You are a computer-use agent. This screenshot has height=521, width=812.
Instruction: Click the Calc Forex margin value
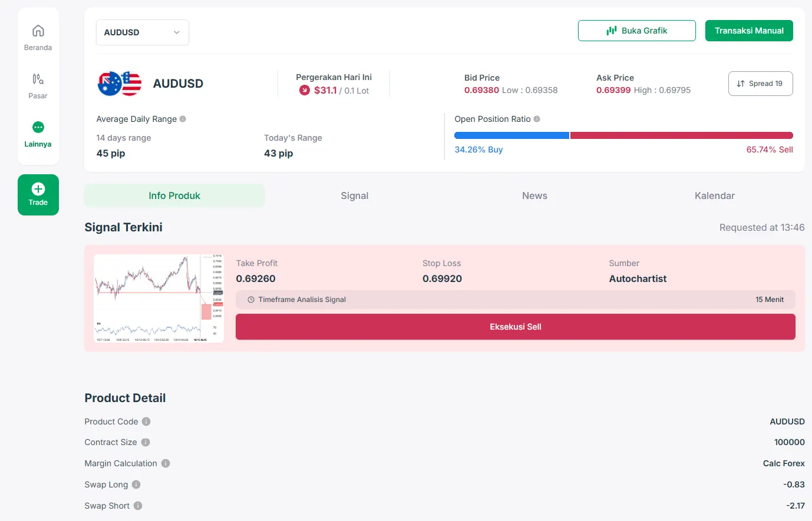pyautogui.click(x=784, y=463)
